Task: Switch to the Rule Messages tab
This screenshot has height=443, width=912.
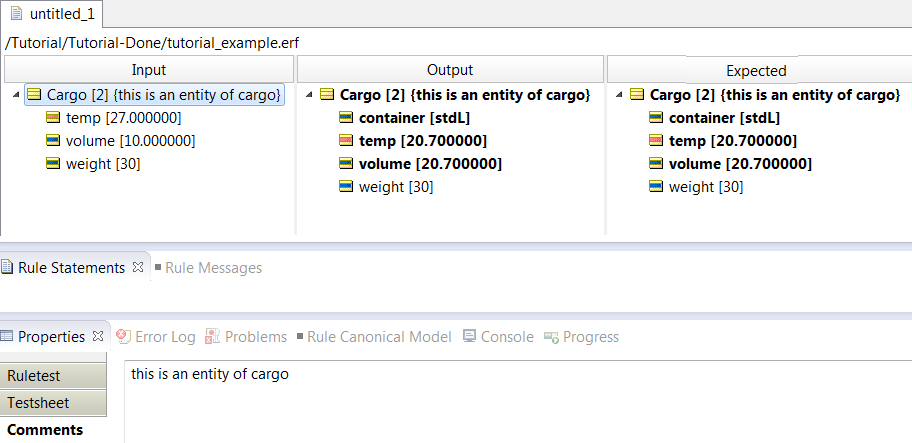Action: (213, 268)
